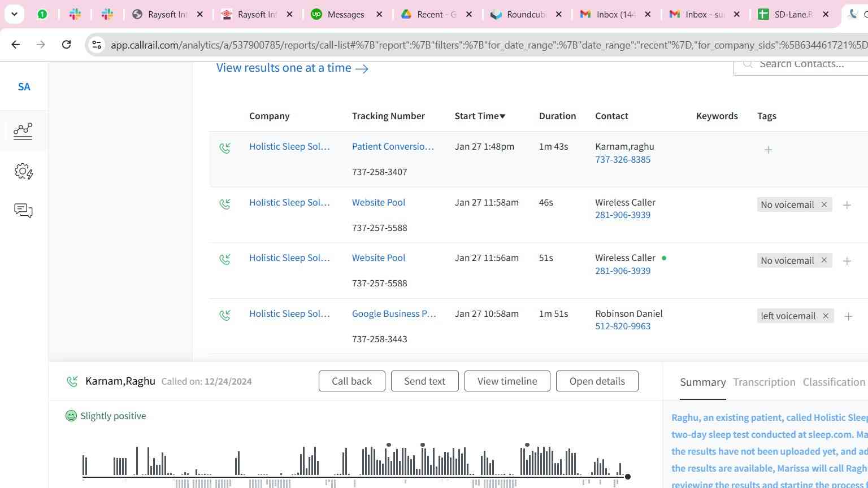Open the tab search dropdown chevron
The height and width of the screenshot is (488, 868).
[14, 14]
